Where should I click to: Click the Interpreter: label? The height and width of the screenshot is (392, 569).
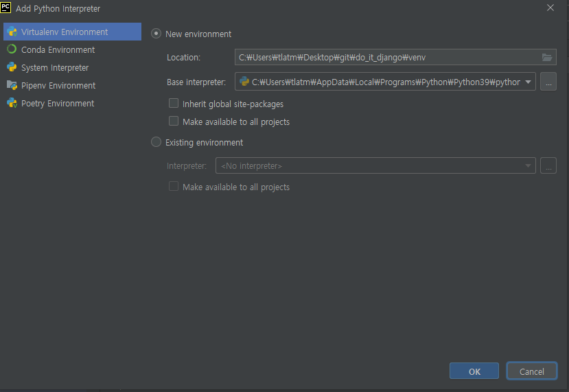(x=187, y=166)
